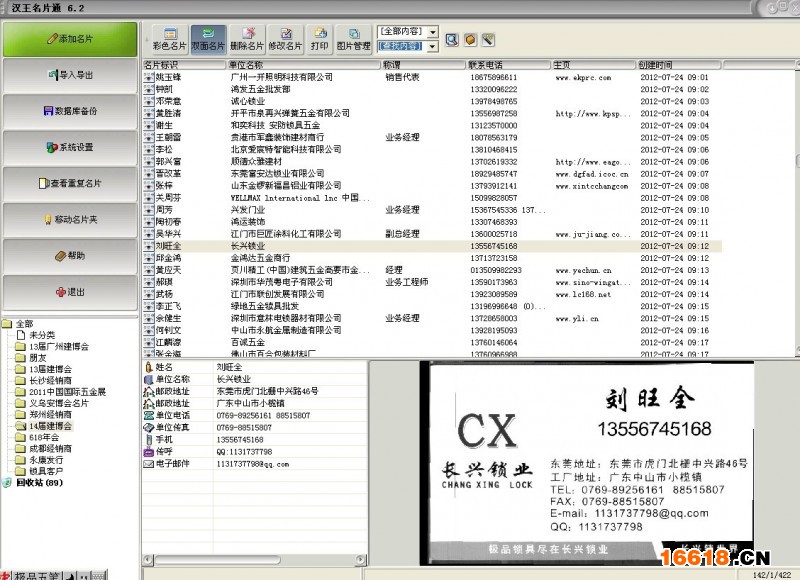Select the 全部 root folder in the tree
Image resolution: width=800 pixels, height=580 pixels.
[x=24, y=324]
